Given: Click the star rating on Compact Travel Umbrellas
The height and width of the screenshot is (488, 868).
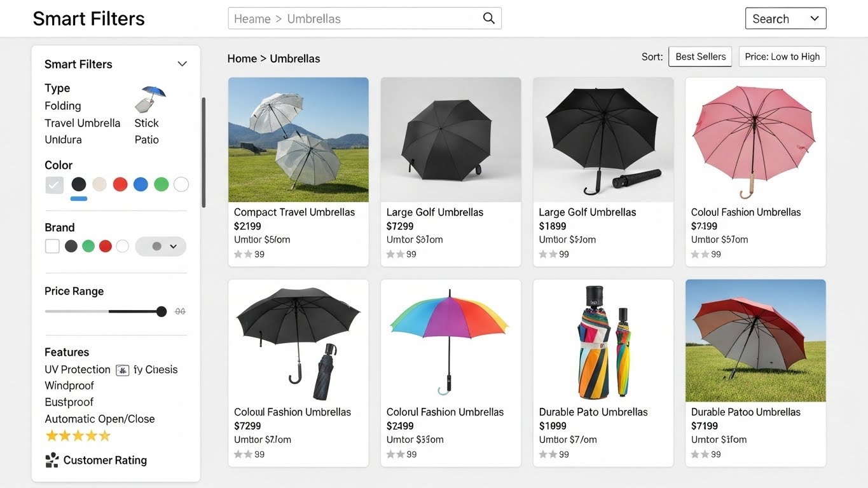Looking at the screenshot, I should tap(245, 254).
